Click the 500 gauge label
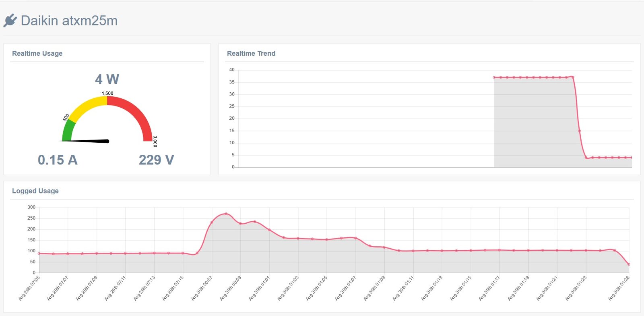The height and width of the screenshot is (316, 644). [x=66, y=117]
